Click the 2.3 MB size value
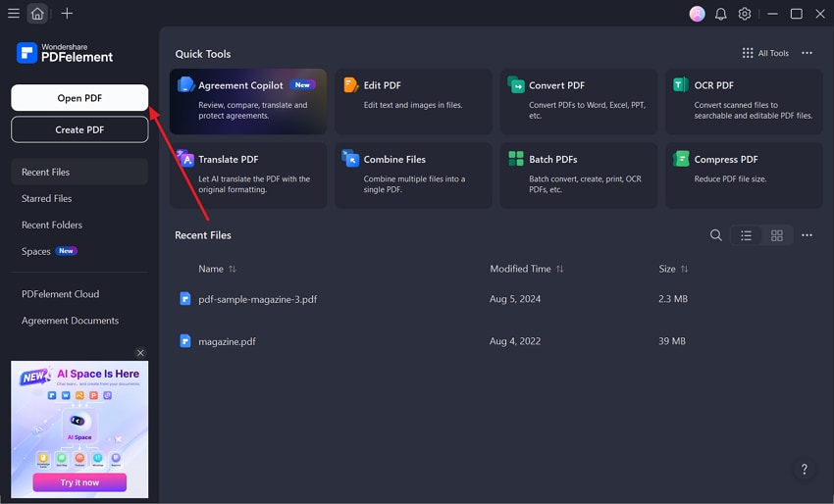Image resolution: width=834 pixels, height=504 pixels. click(x=673, y=299)
